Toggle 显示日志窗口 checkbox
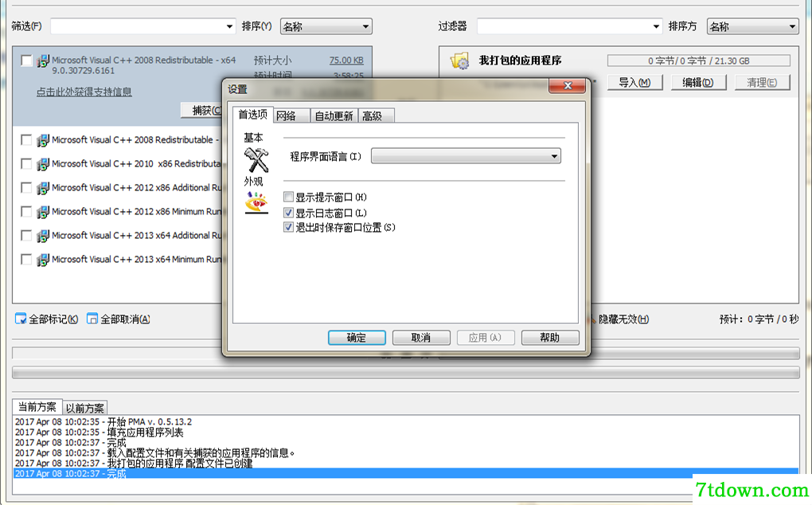The image size is (812, 505). pyautogui.click(x=288, y=213)
